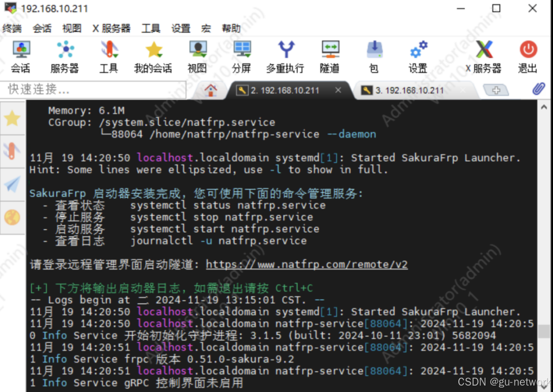Screen dimensions: 553x392
Task: Click the MobaXterm title bar app icon
Action: click(x=10, y=8)
